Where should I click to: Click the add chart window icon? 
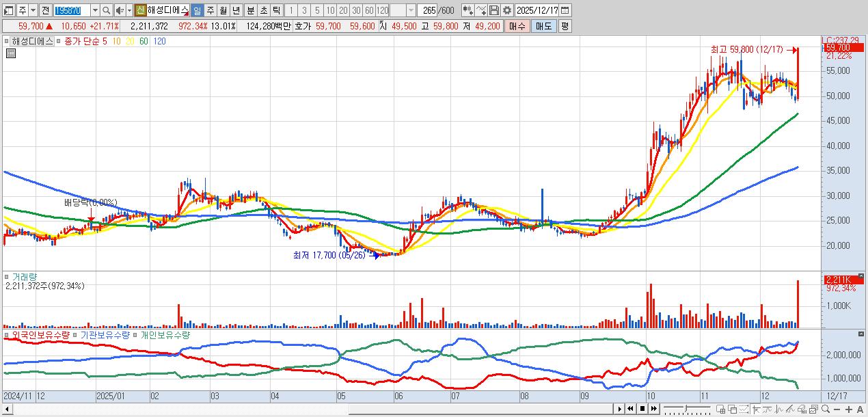coord(721,409)
